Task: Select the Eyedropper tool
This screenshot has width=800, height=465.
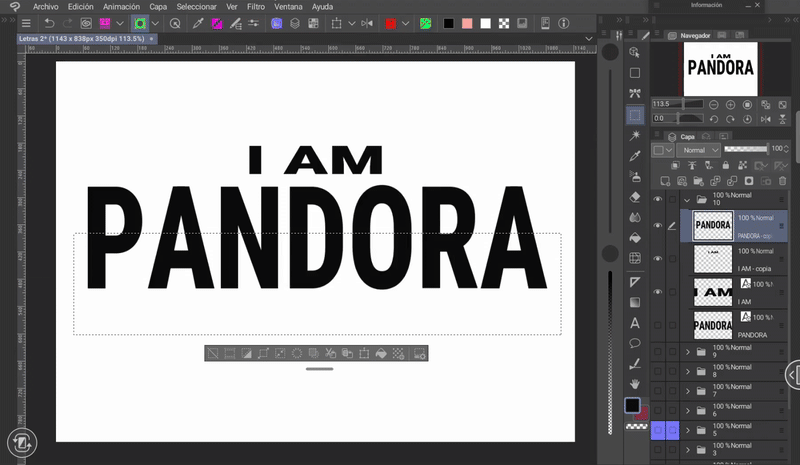Action: (634, 156)
